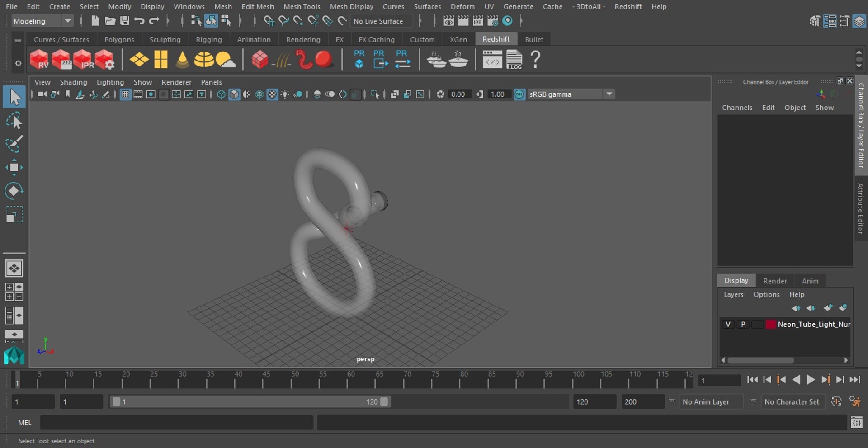Activate the Paint Selection tool
The height and width of the screenshot is (448, 868).
click(14, 144)
